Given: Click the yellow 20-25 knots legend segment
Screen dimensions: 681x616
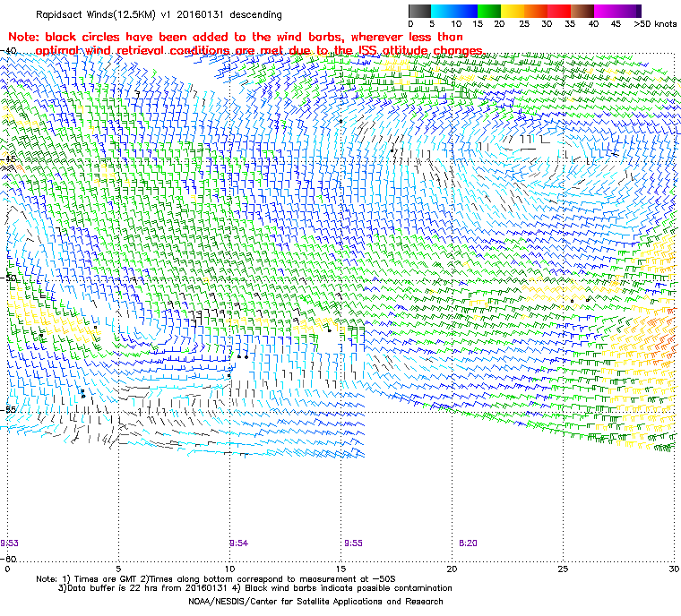Looking at the screenshot, I should 513,11.
